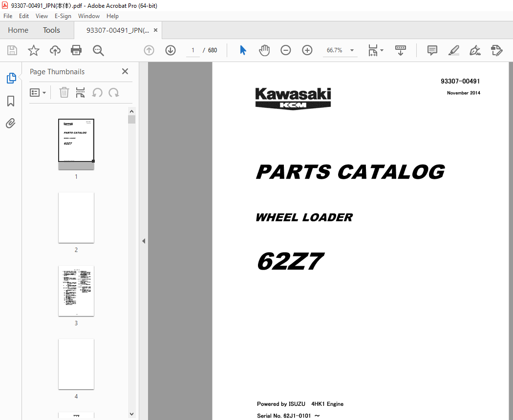
Task: Rotate page counterclockwise
Action: pos(97,93)
